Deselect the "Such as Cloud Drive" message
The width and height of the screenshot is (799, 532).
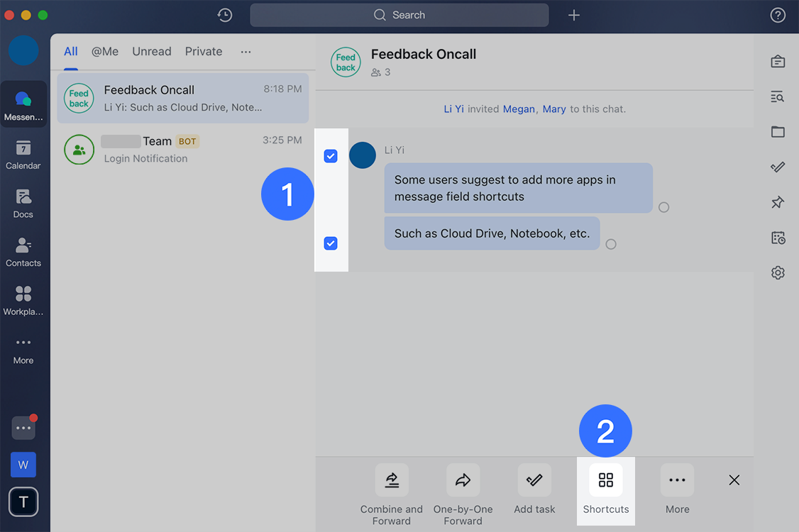click(x=331, y=243)
